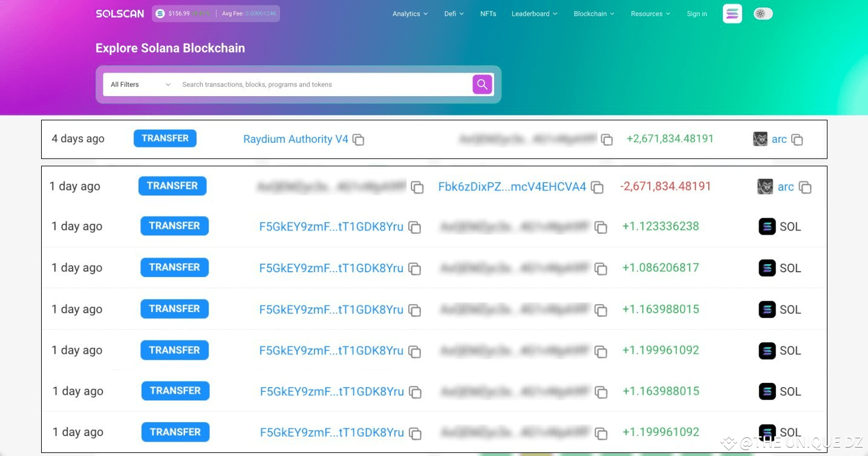Click blurred recipient address in 4 days ago row
The image size is (868, 456).
528,139
